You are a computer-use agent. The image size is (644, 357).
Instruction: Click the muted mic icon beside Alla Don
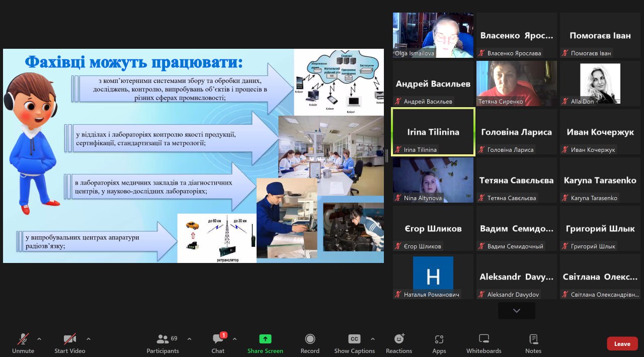[x=565, y=102]
